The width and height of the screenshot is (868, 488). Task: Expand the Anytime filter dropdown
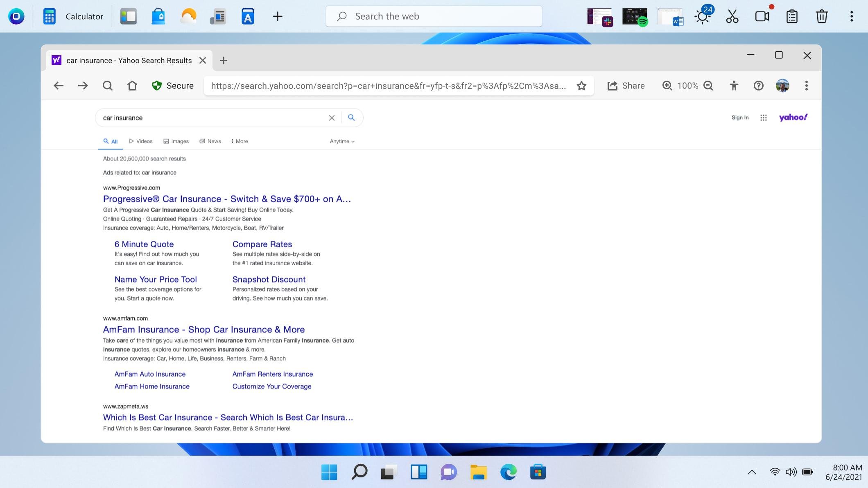pos(342,141)
